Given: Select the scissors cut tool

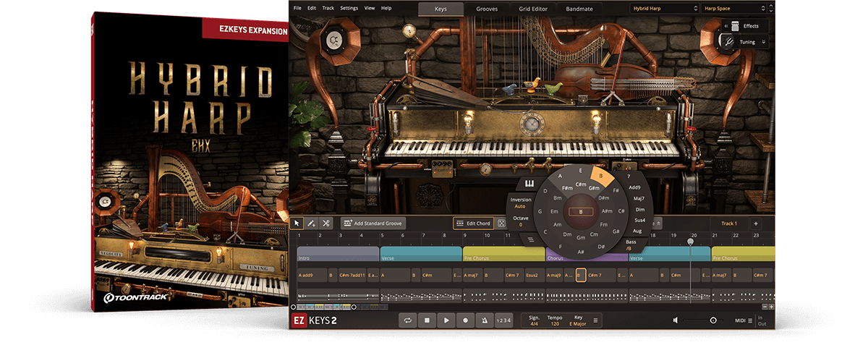Looking at the screenshot, I should click(326, 224).
